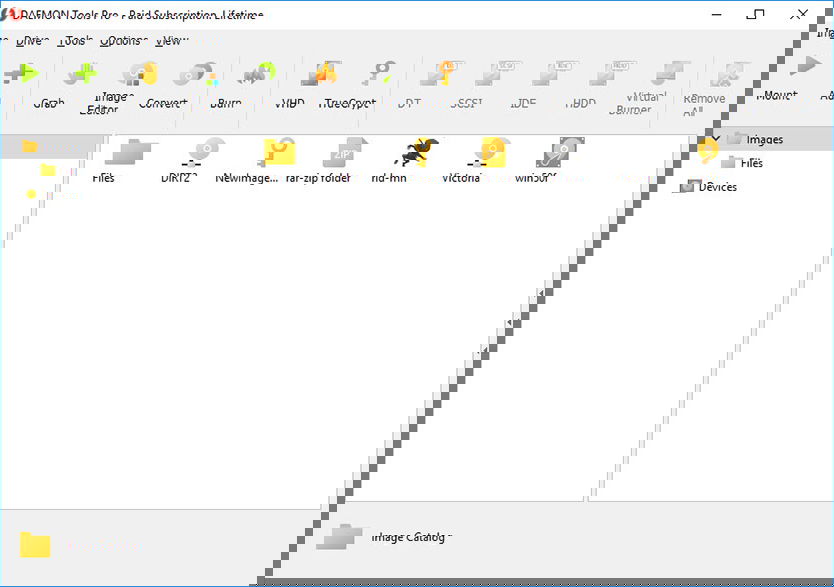This screenshot has width=834, height=587.
Task: Click the large yellow folder icon at bottom
Action: 35,545
